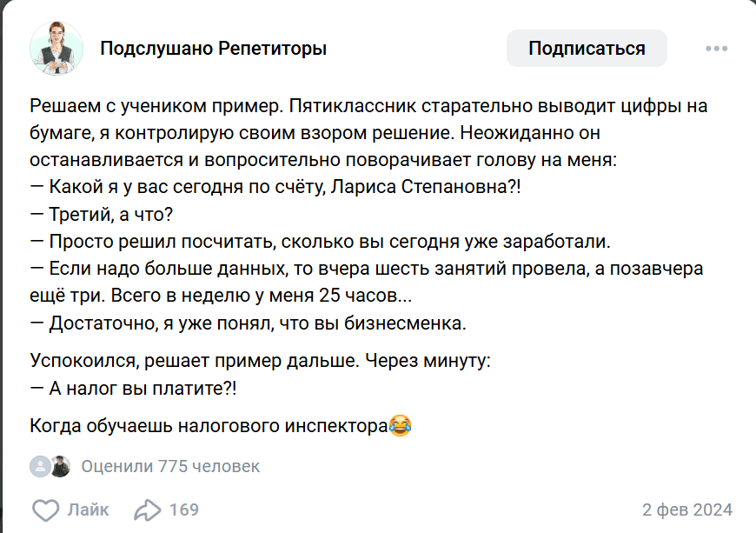Click the share count 169
Screen dimensions: 756x533
[183, 510]
